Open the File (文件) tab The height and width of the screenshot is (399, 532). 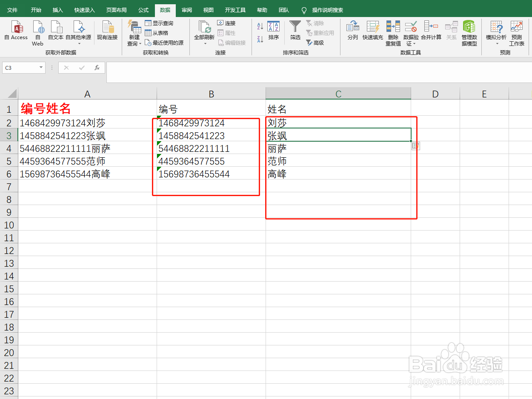pyautogui.click(x=13, y=10)
